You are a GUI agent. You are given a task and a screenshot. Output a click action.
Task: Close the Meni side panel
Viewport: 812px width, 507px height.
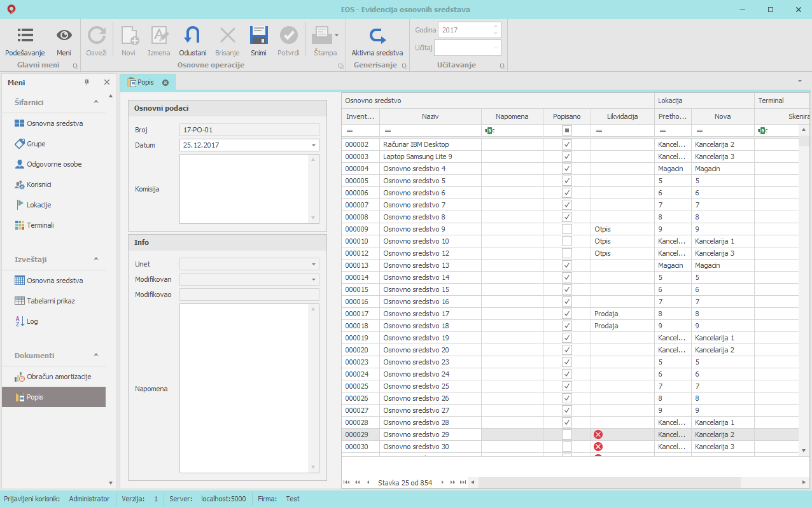click(x=107, y=83)
